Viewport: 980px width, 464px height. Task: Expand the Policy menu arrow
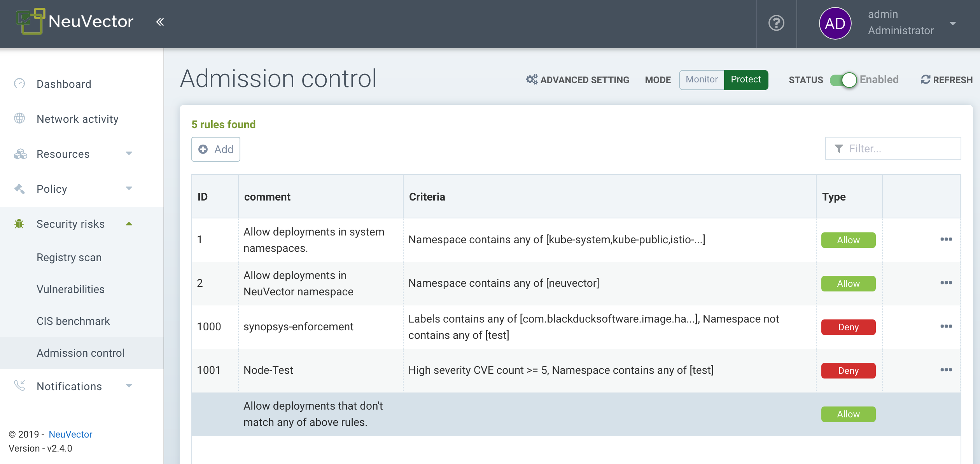coord(129,188)
